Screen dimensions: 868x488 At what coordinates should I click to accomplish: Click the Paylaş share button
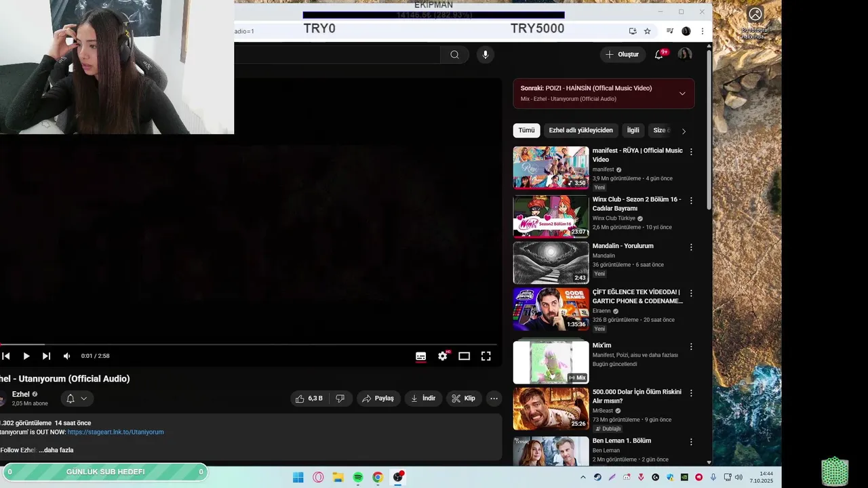(x=378, y=399)
